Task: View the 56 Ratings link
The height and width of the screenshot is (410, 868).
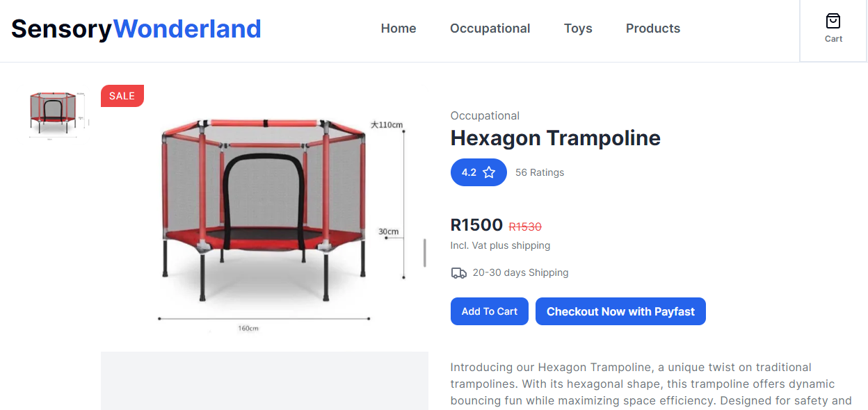Action: pos(540,172)
